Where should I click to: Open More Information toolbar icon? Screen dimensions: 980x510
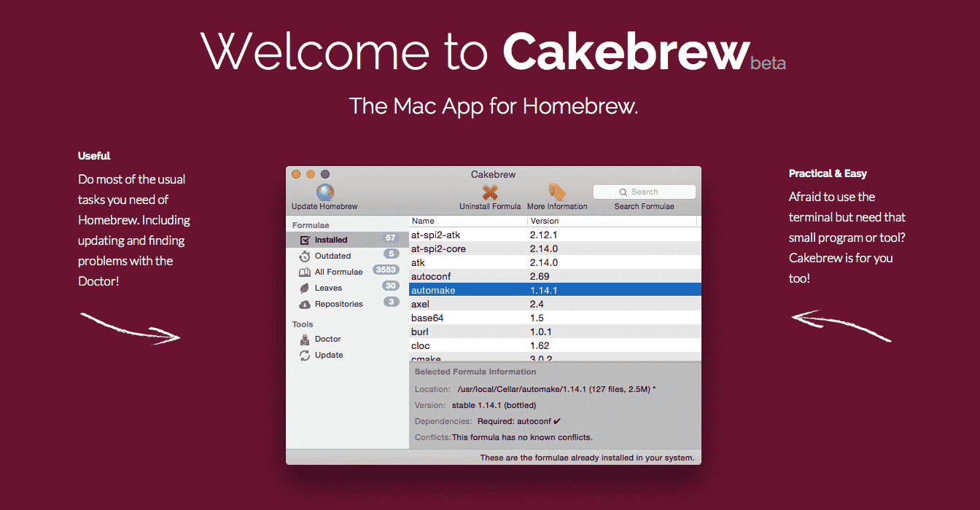pos(557,192)
